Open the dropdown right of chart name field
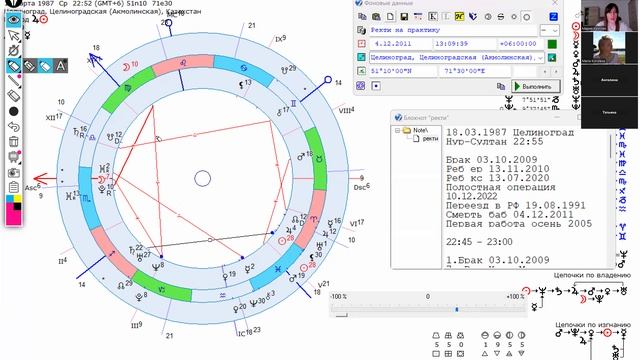Image resolution: width=640 pixels, height=360 pixels. pos(549,31)
